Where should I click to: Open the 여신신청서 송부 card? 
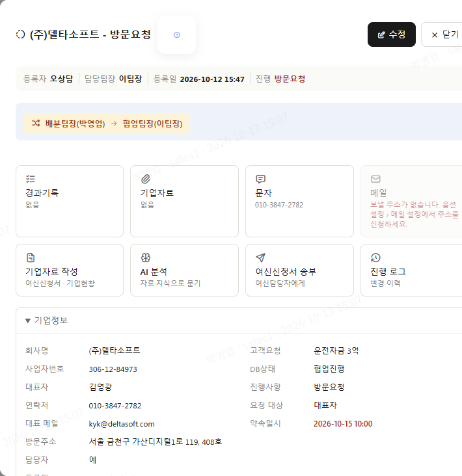[x=299, y=270]
